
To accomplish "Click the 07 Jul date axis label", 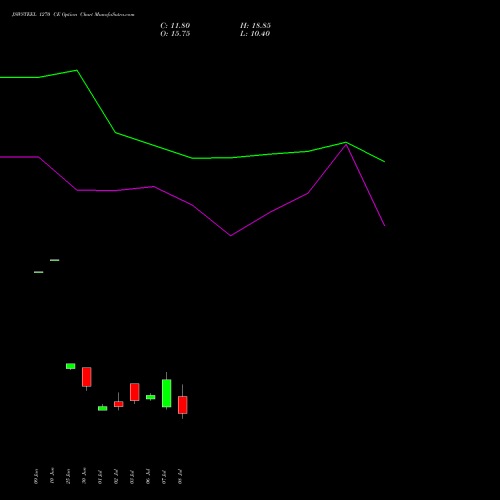I will 164,477.
